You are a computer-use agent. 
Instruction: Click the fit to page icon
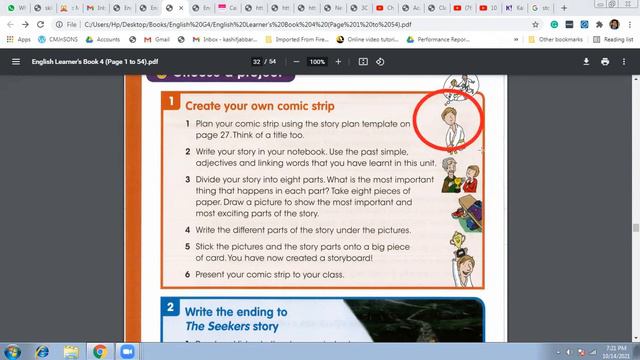point(363,62)
